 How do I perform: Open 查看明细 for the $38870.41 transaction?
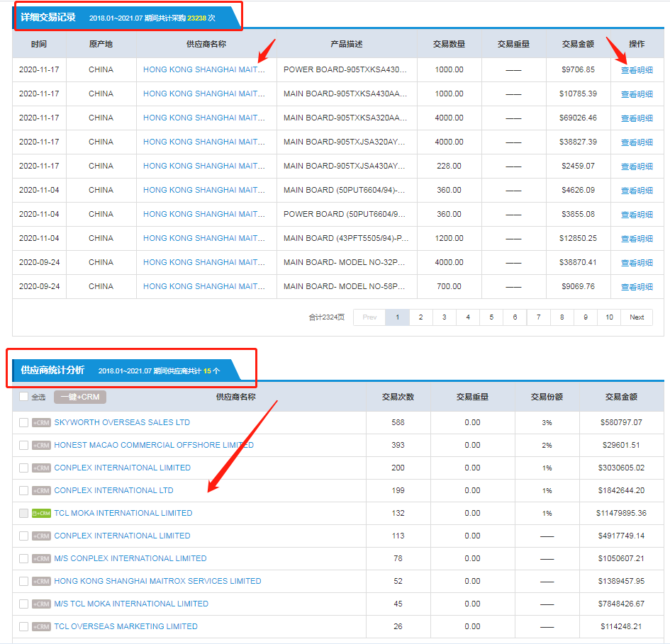click(637, 263)
